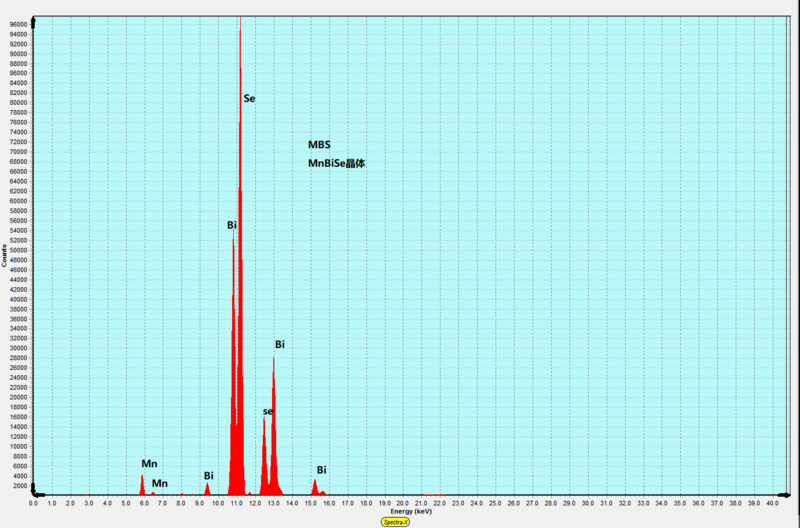
Task: Select the MnBiSe crystal annotation text
Action: (336, 163)
